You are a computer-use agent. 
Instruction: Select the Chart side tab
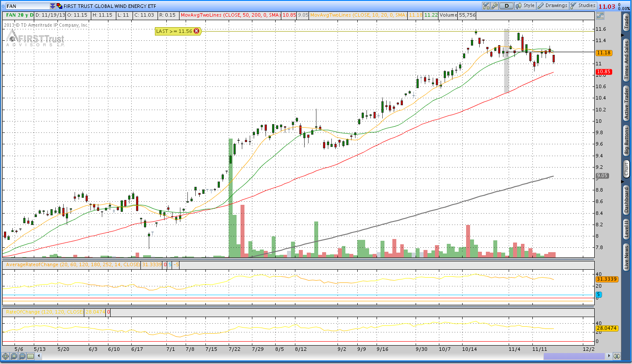(626, 168)
